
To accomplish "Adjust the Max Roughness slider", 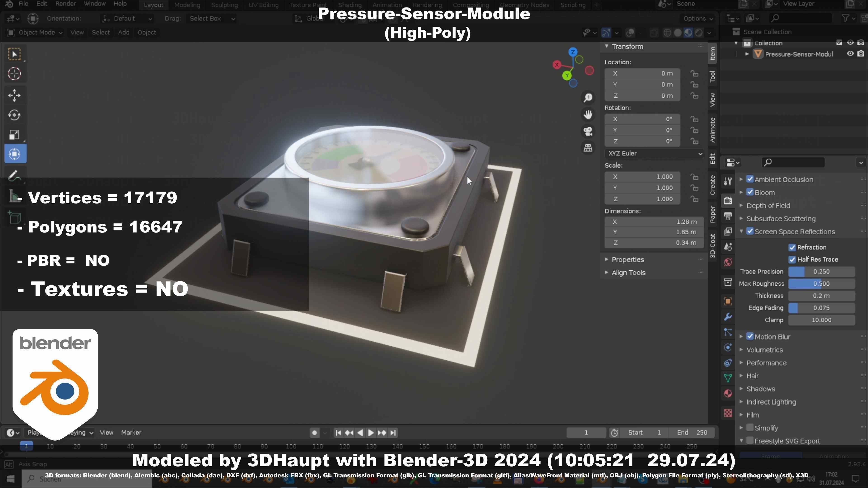I will 821,284.
